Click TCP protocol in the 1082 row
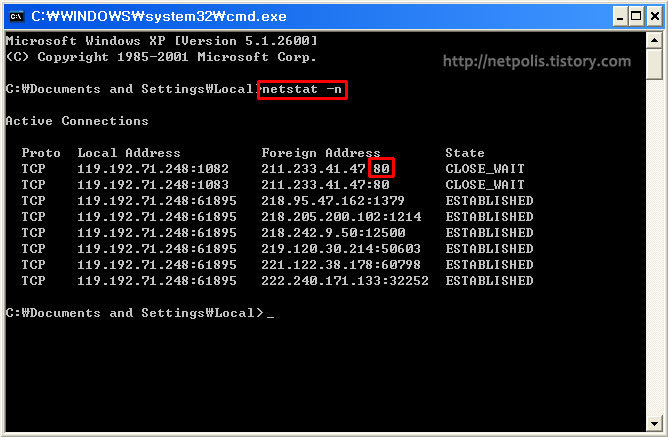Screen dimensions: 668x437 pos(33,169)
